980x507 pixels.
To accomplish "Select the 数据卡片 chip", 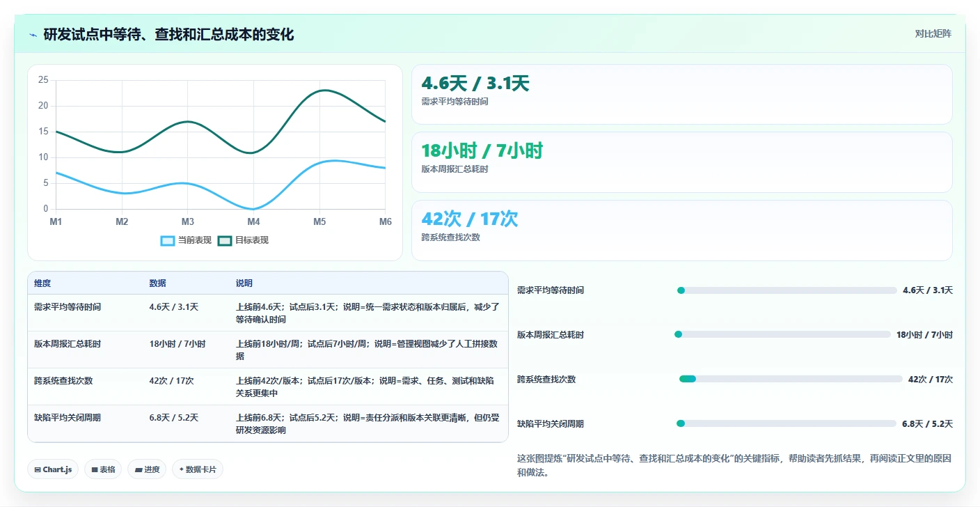I will pos(198,469).
